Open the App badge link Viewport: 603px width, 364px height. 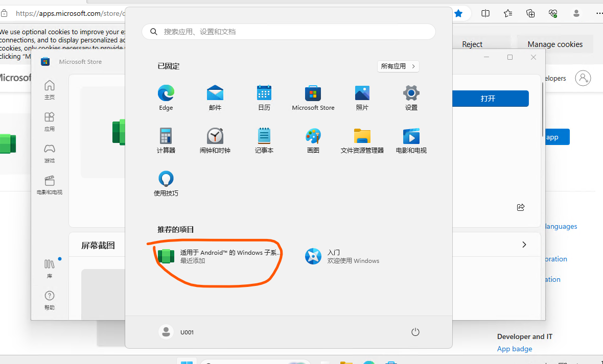click(x=515, y=349)
